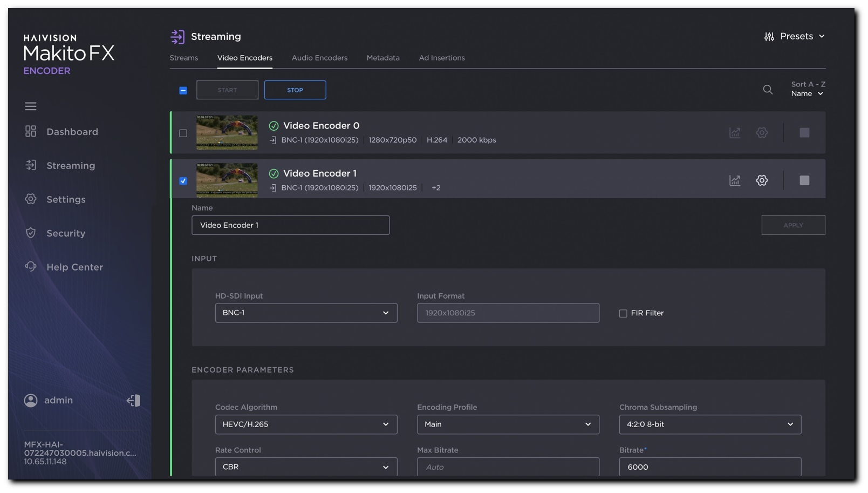The height and width of the screenshot is (493, 868).
Task: Click the Security shield icon
Action: (x=31, y=233)
